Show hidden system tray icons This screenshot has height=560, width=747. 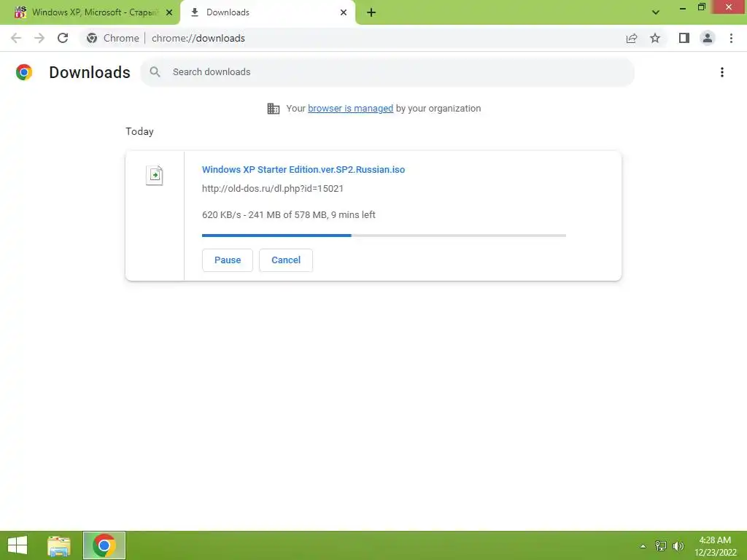643,546
